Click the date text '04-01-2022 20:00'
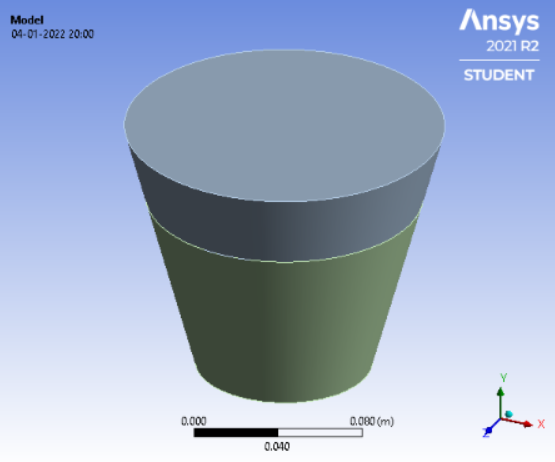This screenshot has width=555, height=462. (x=53, y=34)
